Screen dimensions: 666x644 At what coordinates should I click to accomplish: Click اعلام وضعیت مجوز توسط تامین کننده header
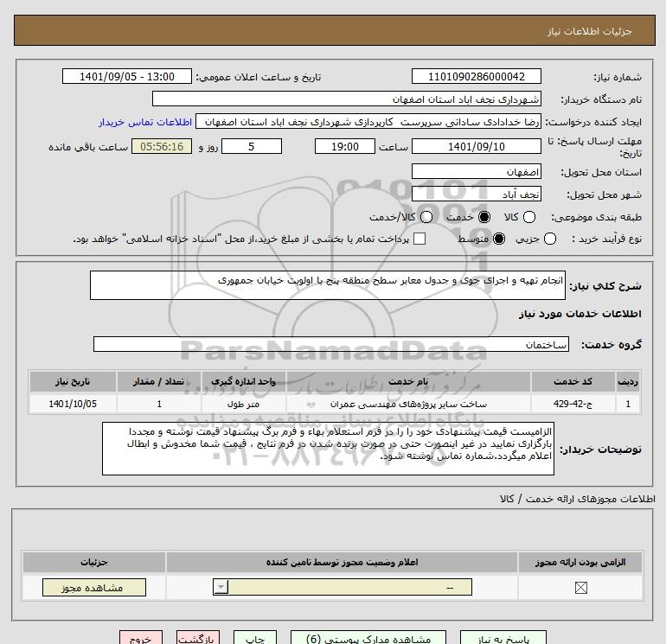tap(342, 562)
